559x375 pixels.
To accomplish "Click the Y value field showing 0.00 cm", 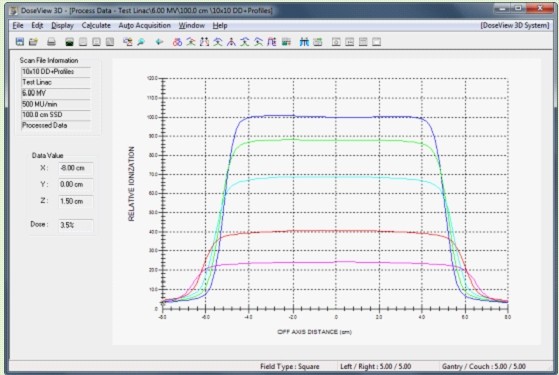I will (x=76, y=184).
